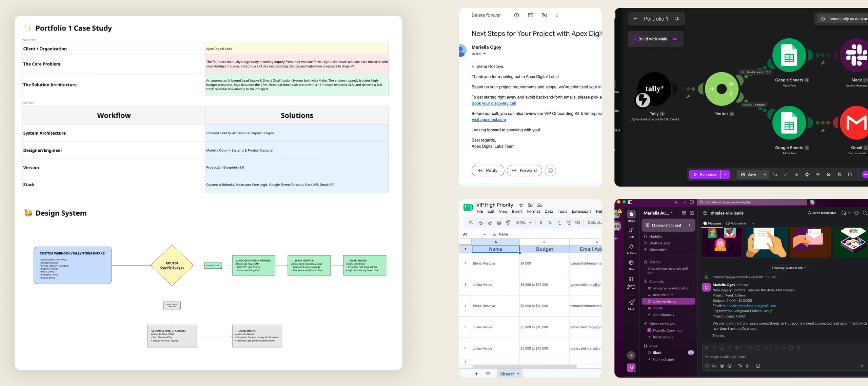Click the Reply button in the Gmail email
The width and height of the screenshot is (868, 386).
coord(488,171)
